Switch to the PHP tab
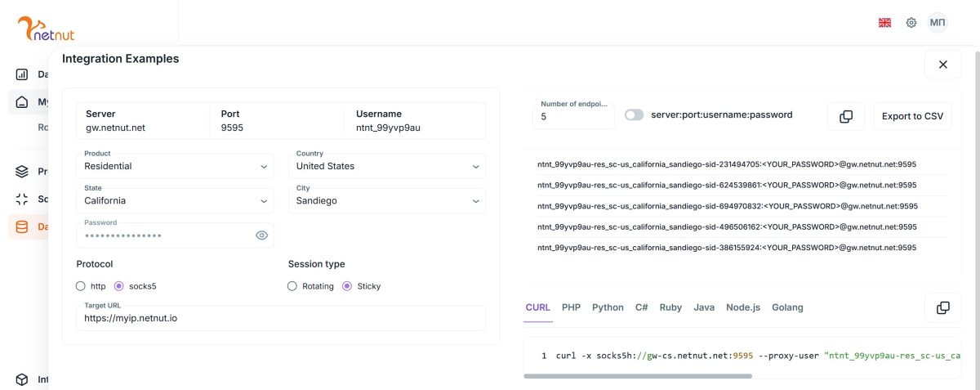 coord(571,307)
